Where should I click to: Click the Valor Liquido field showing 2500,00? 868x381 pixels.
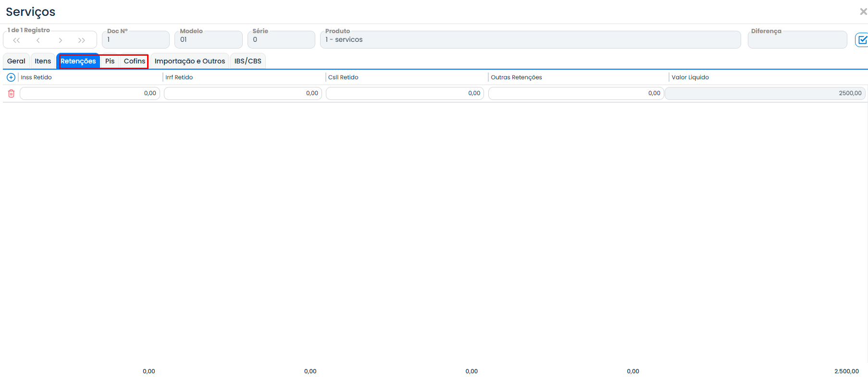[765, 93]
